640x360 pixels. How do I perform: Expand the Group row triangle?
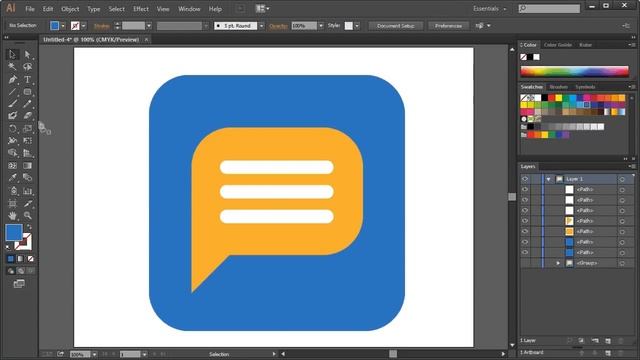click(558, 263)
